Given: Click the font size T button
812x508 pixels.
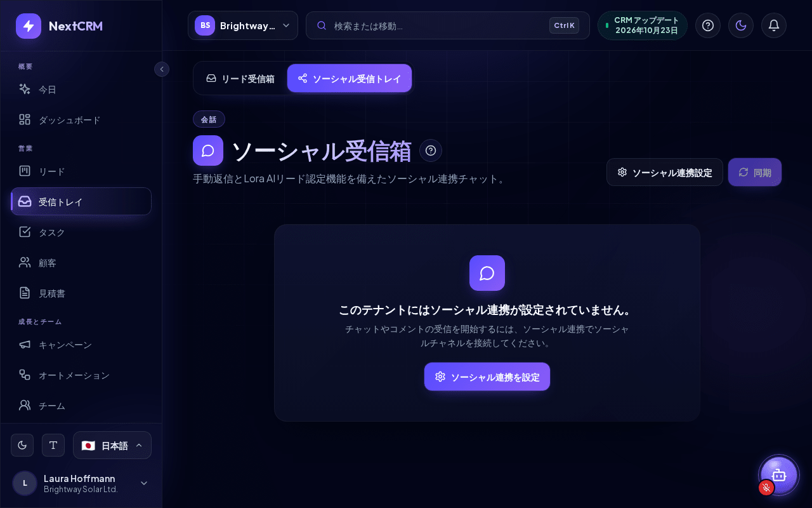Looking at the screenshot, I should coord(53,445).
